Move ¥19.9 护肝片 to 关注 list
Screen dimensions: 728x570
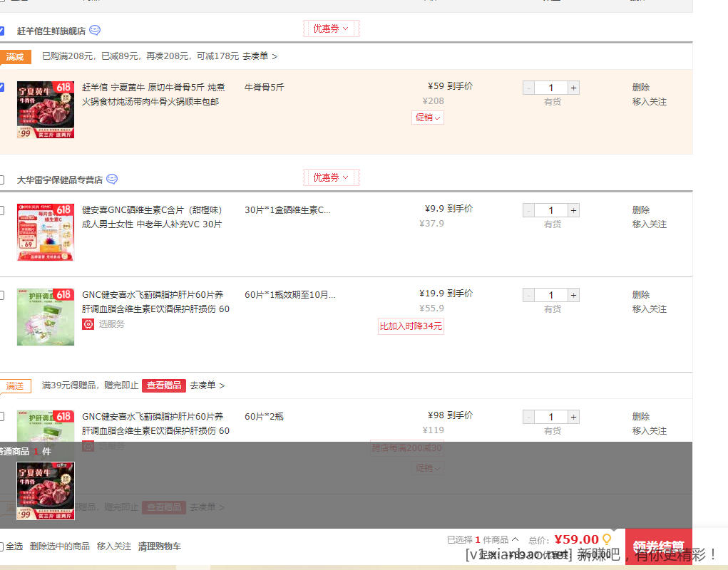(x=649, y=309)
